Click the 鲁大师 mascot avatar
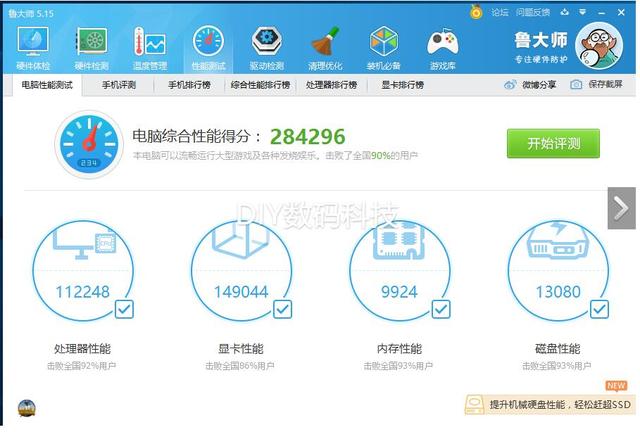 (599, 46)
